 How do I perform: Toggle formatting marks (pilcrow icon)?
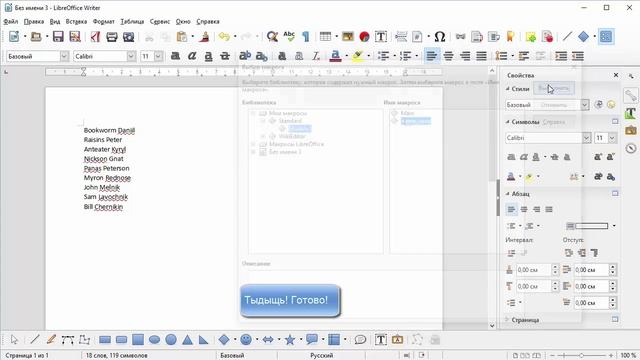[306, 37]
